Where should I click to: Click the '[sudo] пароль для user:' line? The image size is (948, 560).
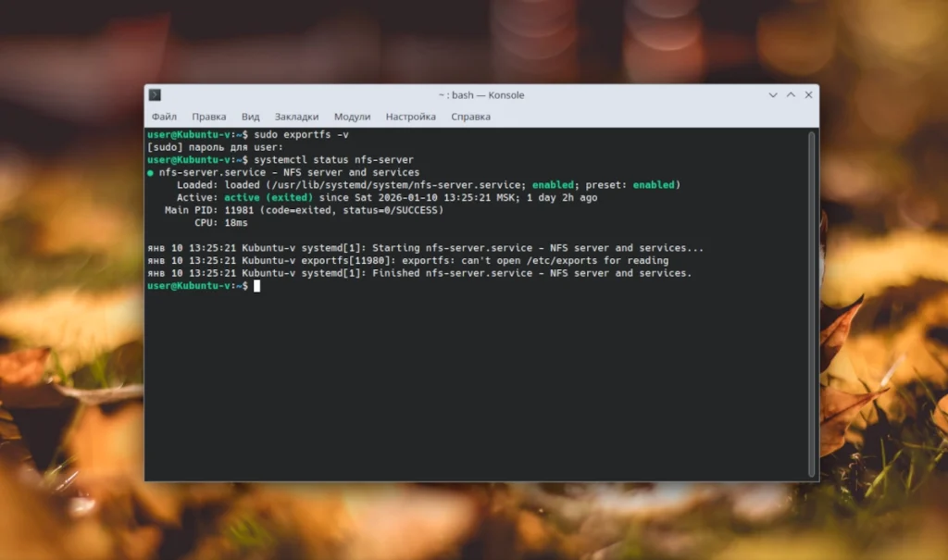(x=215, y=147)
